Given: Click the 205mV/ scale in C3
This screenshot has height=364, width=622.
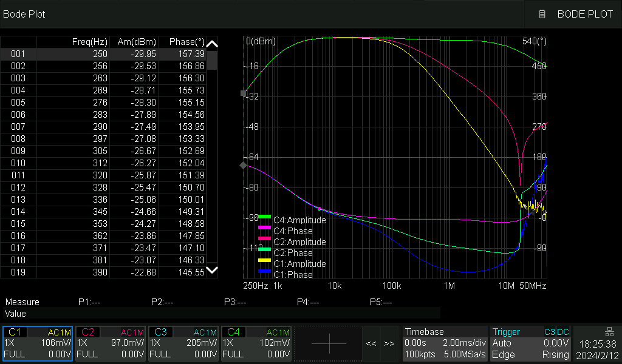Looking at the screenshot, I should point(202,343).
